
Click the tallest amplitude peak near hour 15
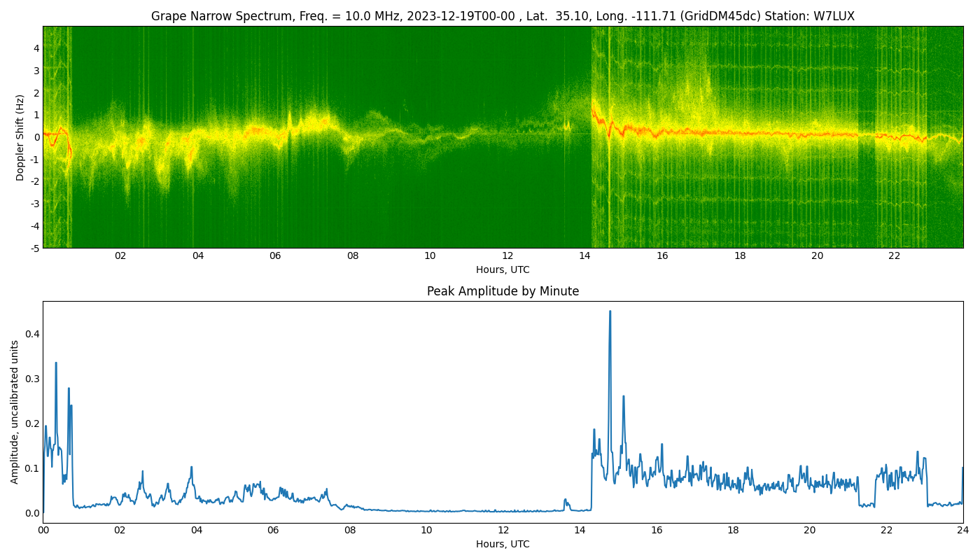tap(610, 312)
